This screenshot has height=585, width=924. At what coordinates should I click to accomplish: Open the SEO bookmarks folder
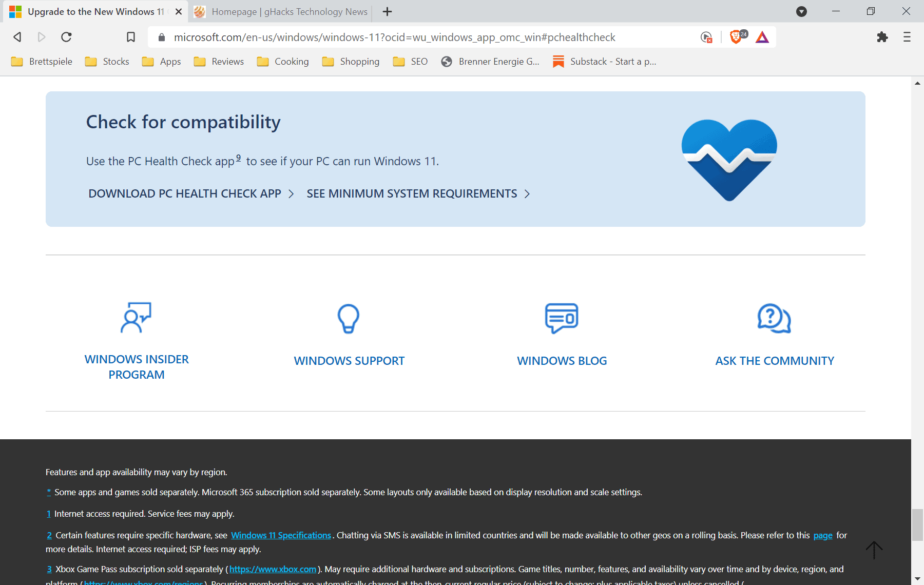point(410,62)
